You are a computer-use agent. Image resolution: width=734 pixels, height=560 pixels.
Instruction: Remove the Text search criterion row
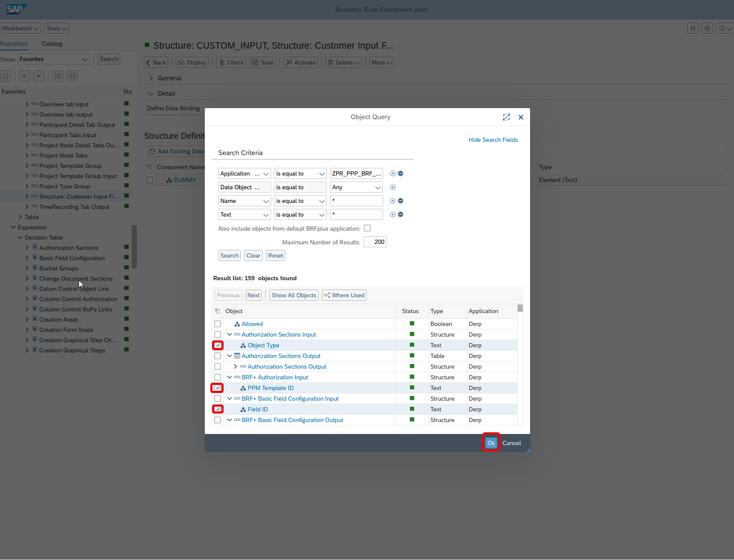[401, 214]
